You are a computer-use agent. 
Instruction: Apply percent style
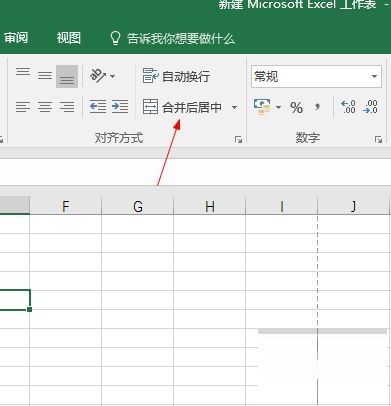(296, 107)
